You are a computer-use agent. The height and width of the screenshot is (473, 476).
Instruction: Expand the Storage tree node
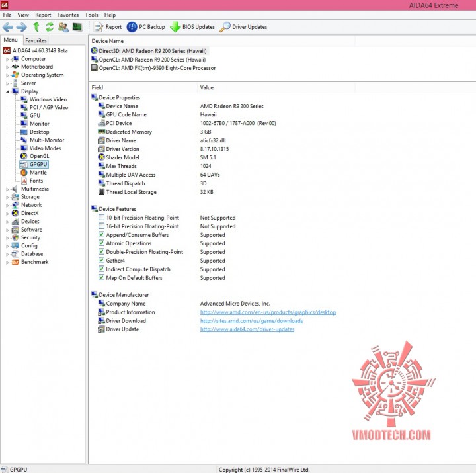coord(7,197)
